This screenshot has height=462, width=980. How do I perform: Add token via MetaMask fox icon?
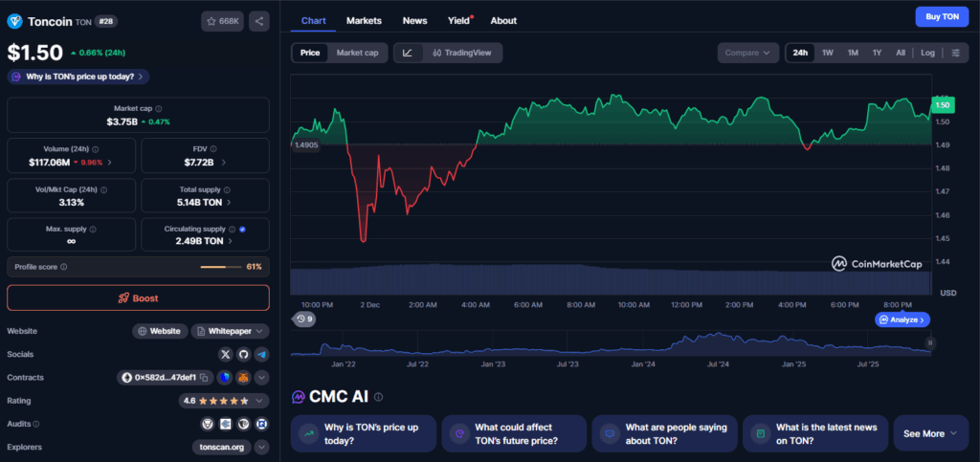243,378
